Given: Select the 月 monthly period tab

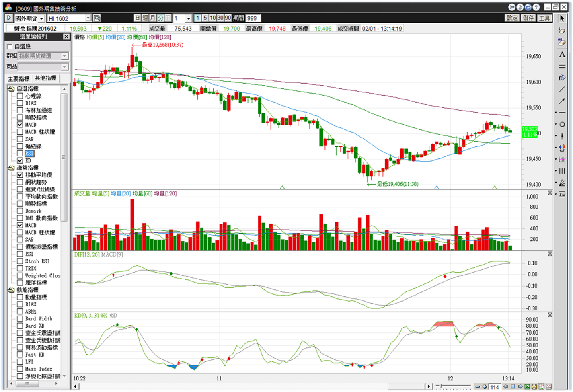Looking at the screenshot, I should tap(153, 18).
